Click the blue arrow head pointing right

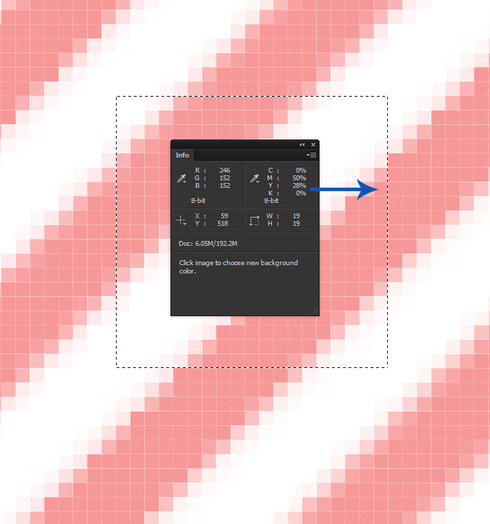(367, 189)
